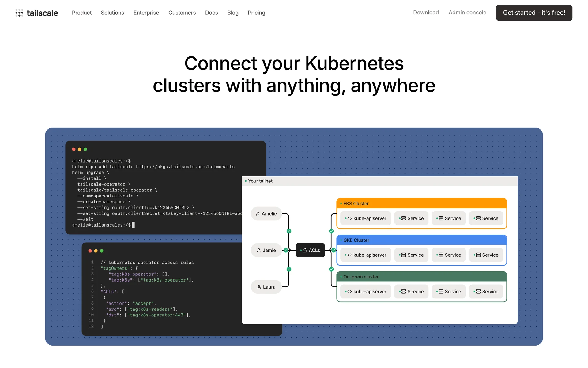The image size is (588, 368).
Task: Click checkmark on the line above Laura
Action: [x=289, y=269]
